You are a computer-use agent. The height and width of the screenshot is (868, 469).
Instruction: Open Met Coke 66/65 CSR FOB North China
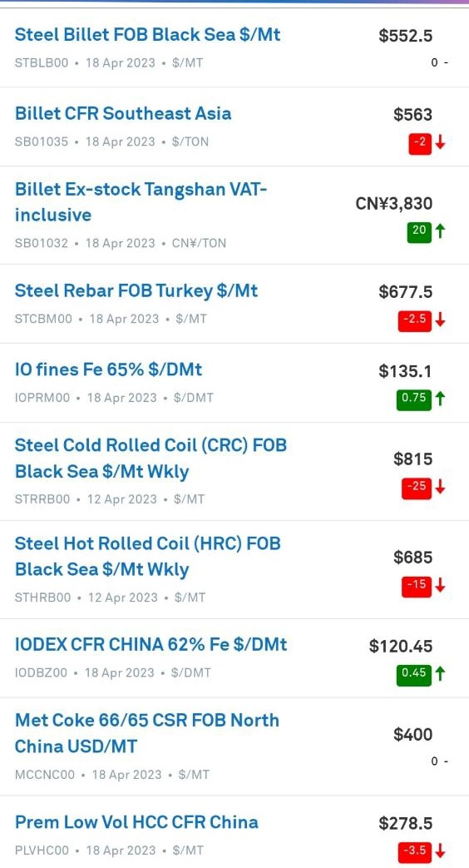[147, 733]
